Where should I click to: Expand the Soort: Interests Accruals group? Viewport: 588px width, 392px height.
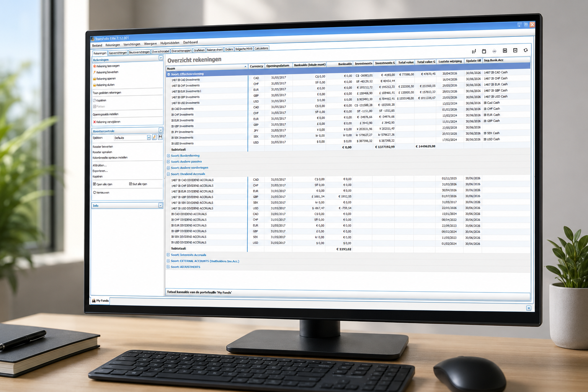(168, 255)
